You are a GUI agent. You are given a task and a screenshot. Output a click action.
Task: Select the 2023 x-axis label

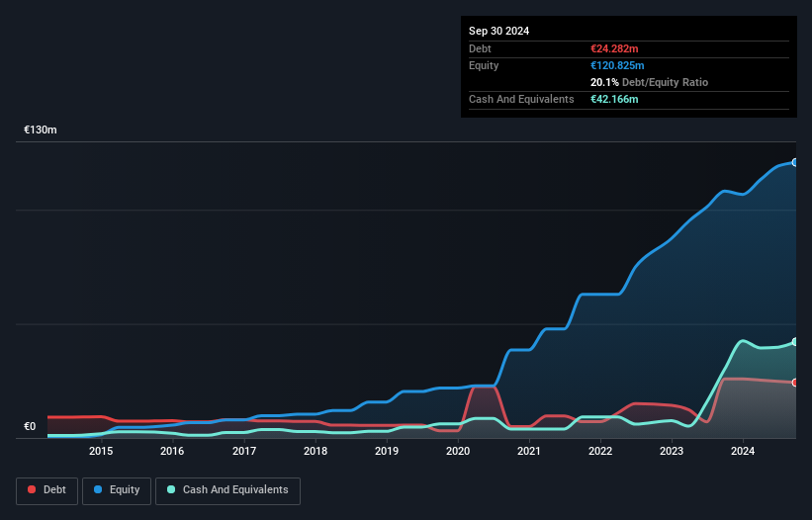tap(672, 451)
